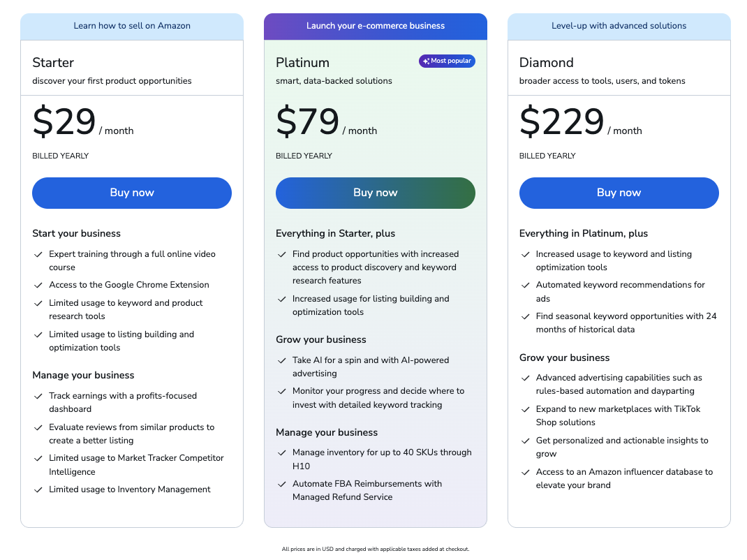Viewport: 747px width, 560px height.
Task: Click checkmark beside Access to an Amazon influencer database
Action: [x=525, y=472]
